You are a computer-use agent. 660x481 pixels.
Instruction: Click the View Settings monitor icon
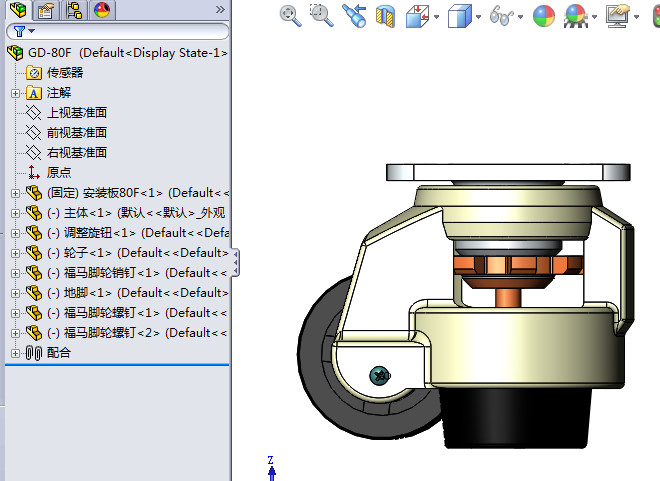point(617,16)
